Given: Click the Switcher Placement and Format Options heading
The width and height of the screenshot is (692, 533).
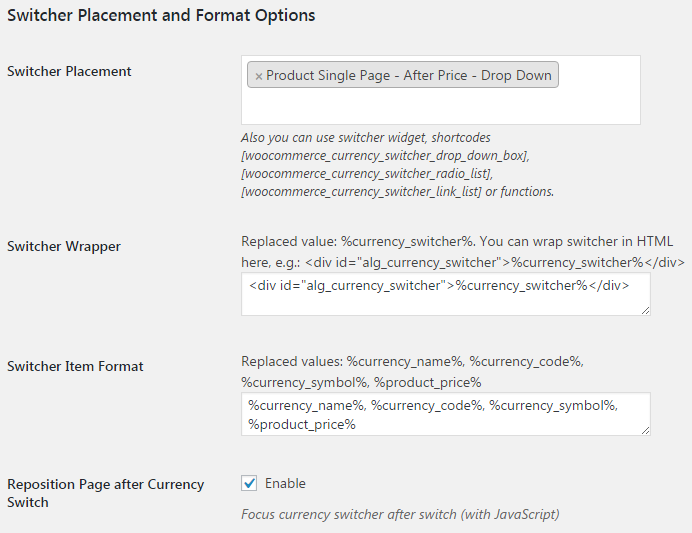Looking at the screenshot, I should [161, 16].
